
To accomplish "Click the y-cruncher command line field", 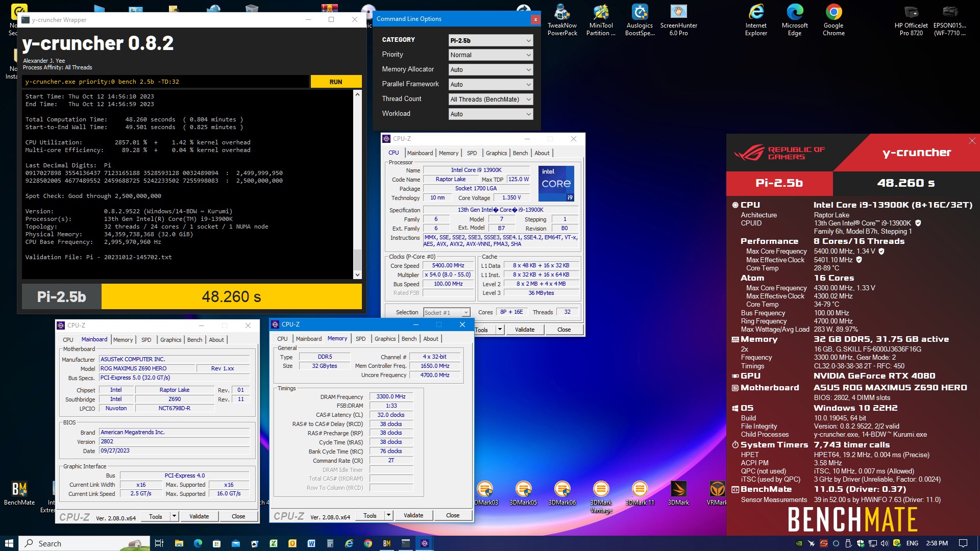I will pos(165,82).
